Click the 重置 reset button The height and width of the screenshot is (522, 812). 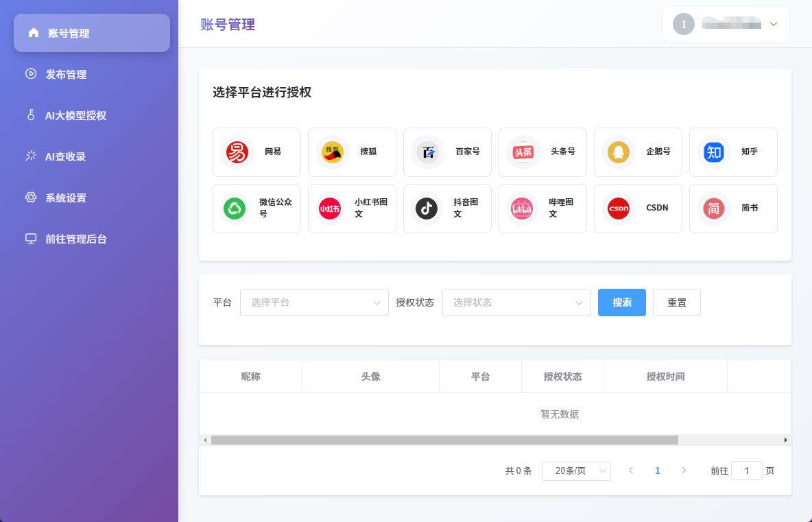coord(676,302)
